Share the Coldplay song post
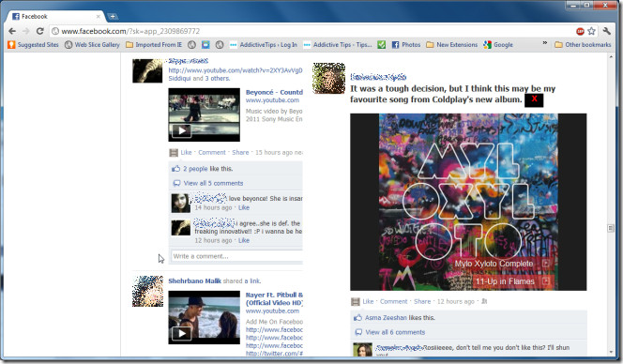 [422, 301]
